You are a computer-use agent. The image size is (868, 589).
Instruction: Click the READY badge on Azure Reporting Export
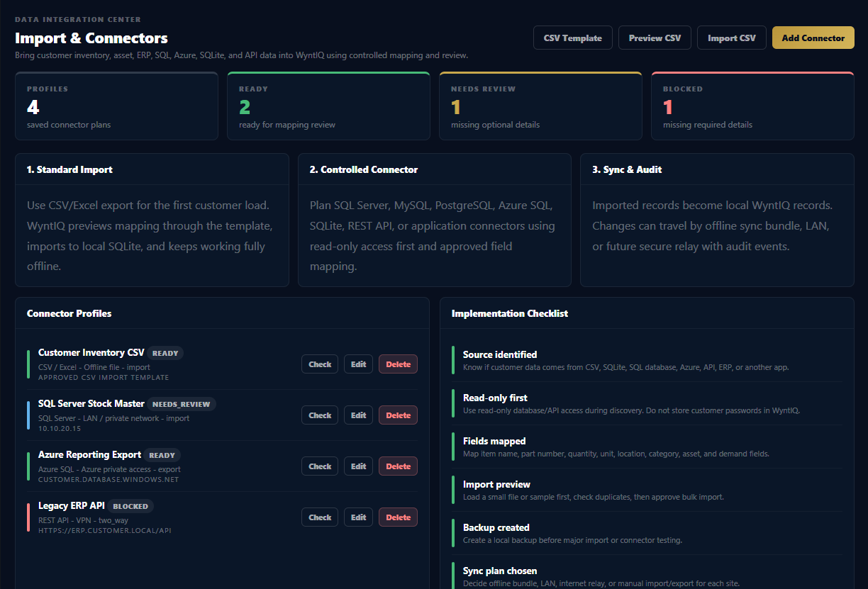point(162,455)
